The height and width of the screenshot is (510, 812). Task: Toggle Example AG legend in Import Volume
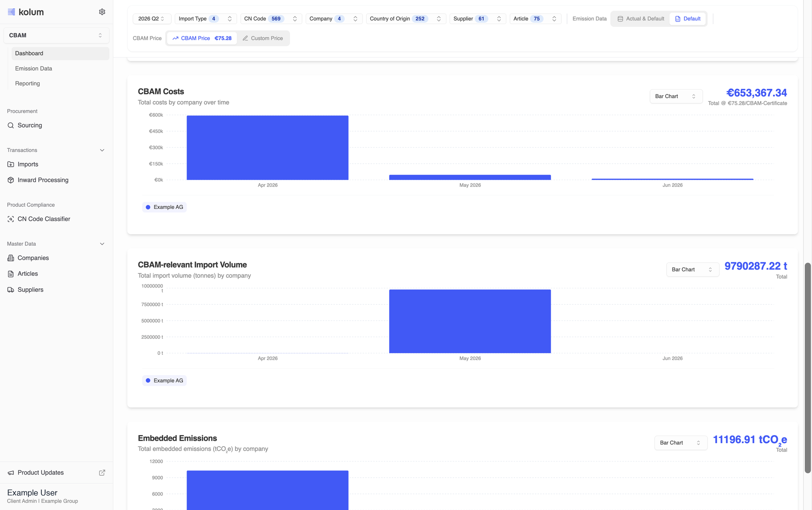pos(165,381)
